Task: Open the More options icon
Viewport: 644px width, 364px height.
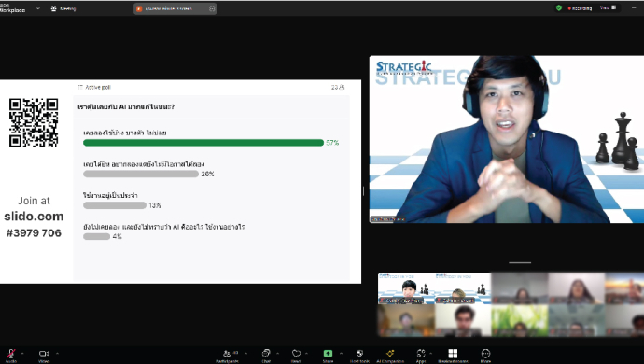Action: click(485, 354)
